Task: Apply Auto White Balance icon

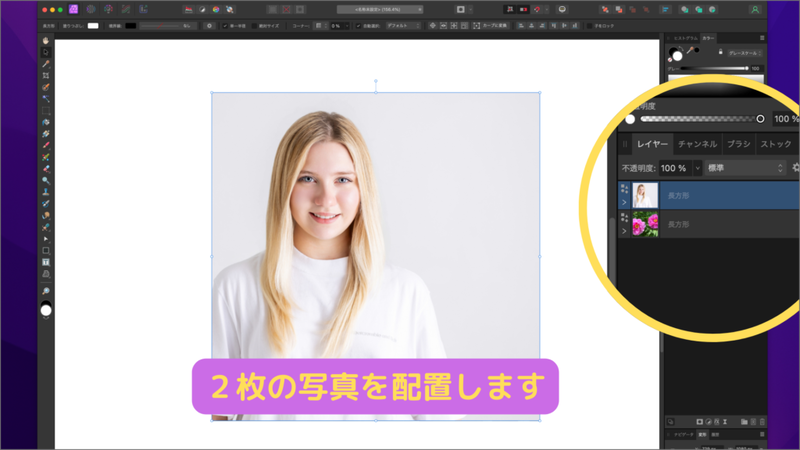Action: (230, 9)
